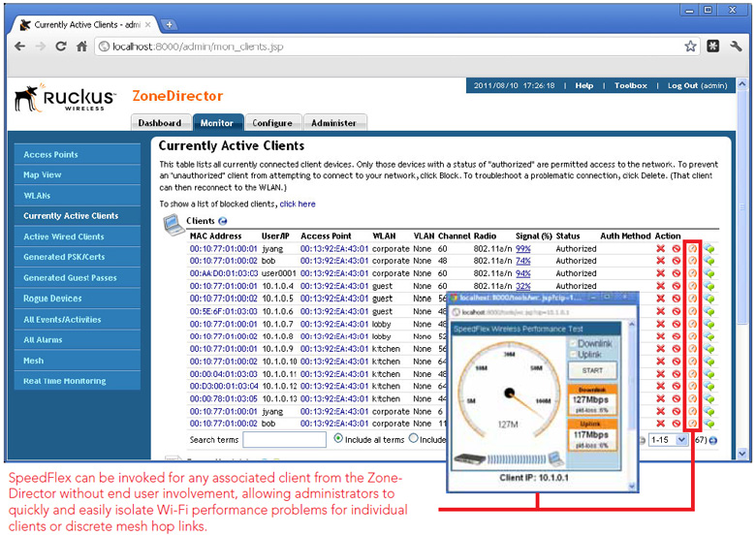This screenshot has width=756, height=536.
Task: Go to the browser home page icon
Action: pyautogui.click(x=82, y=47)
